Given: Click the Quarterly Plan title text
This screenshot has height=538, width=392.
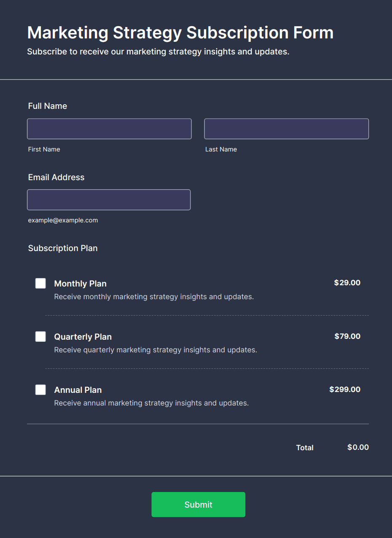Looking at the screenshot, I should (83, 337).
